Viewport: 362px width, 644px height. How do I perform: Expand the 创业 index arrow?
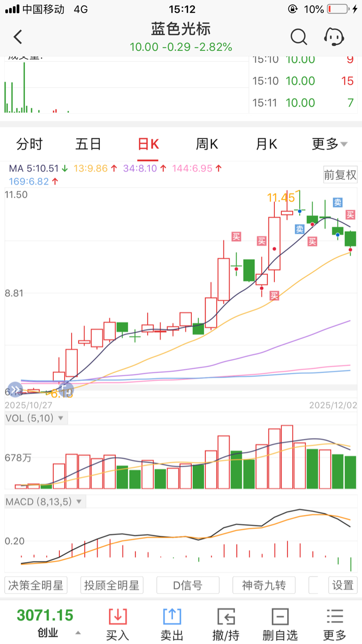[78, 633]
